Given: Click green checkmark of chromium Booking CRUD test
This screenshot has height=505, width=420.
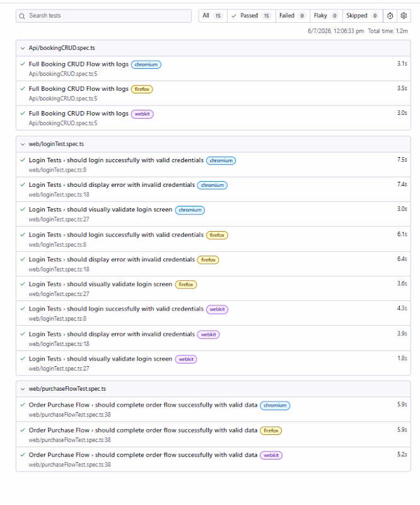Looking at the screenshot, I should pos(23,64).
